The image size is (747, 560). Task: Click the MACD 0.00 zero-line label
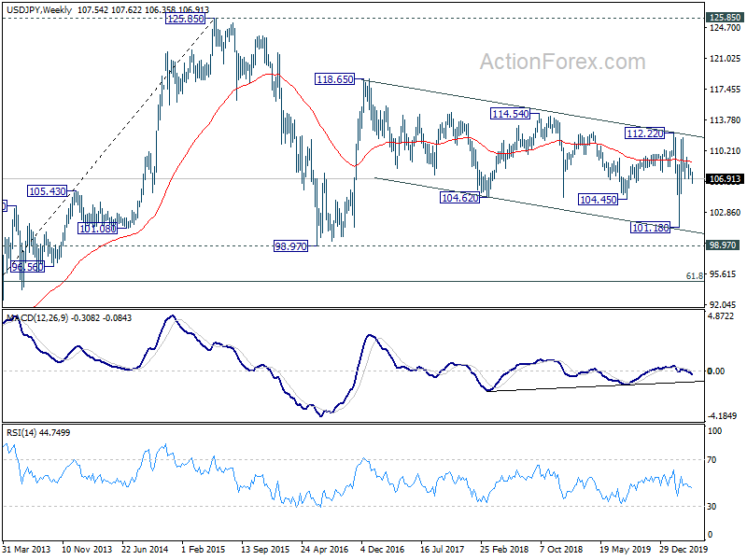(x=715, y=371)
